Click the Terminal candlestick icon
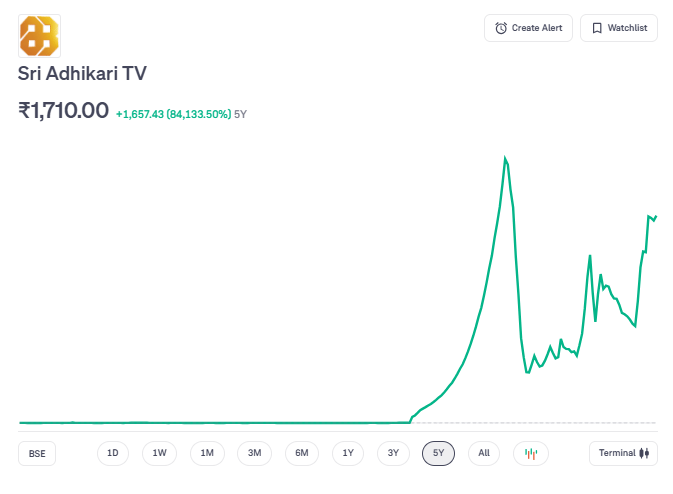This screenshot has height=494, width=673. pos(645,453)
